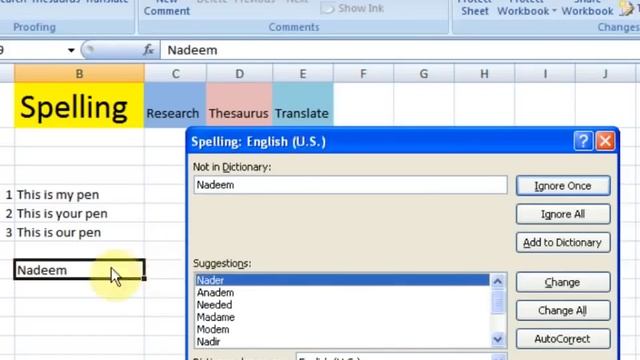
Task: Click suggestions list scroll down arrow
Action: point(498,340)
